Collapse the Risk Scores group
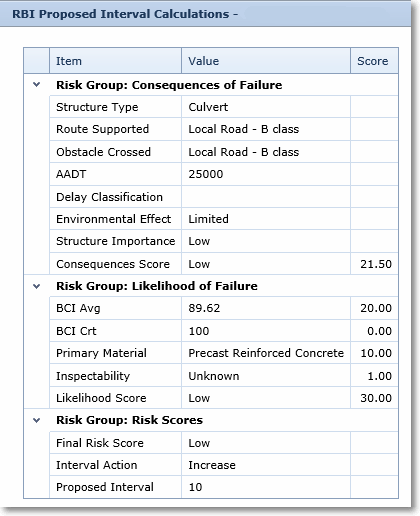 pos(36,420)
